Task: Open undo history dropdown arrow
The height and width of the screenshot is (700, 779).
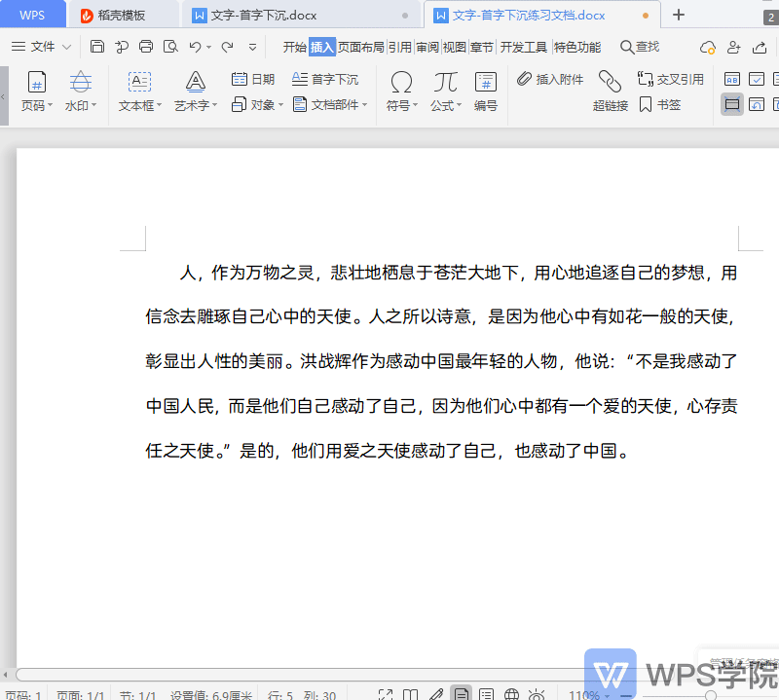Action: [208, 47]
